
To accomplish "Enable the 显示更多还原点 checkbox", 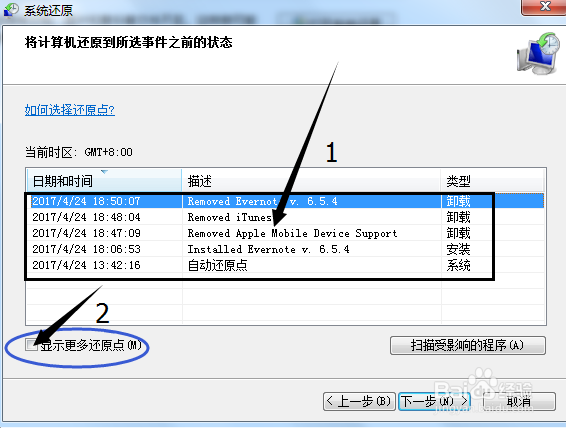I will pyautogui.click(x=31, y=345).
